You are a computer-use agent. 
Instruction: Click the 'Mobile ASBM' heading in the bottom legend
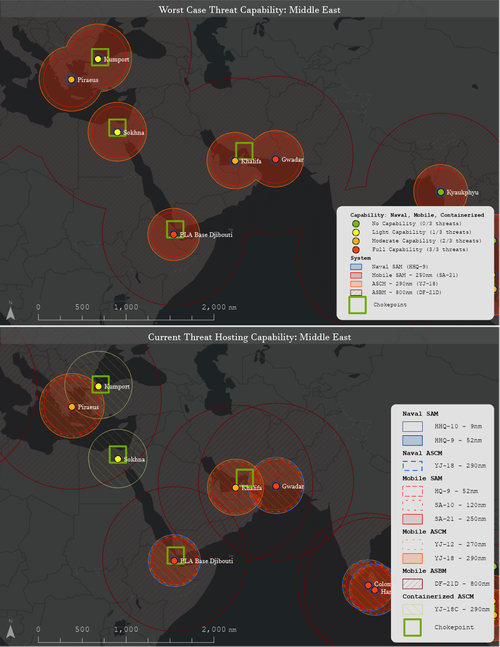[424, 571]
